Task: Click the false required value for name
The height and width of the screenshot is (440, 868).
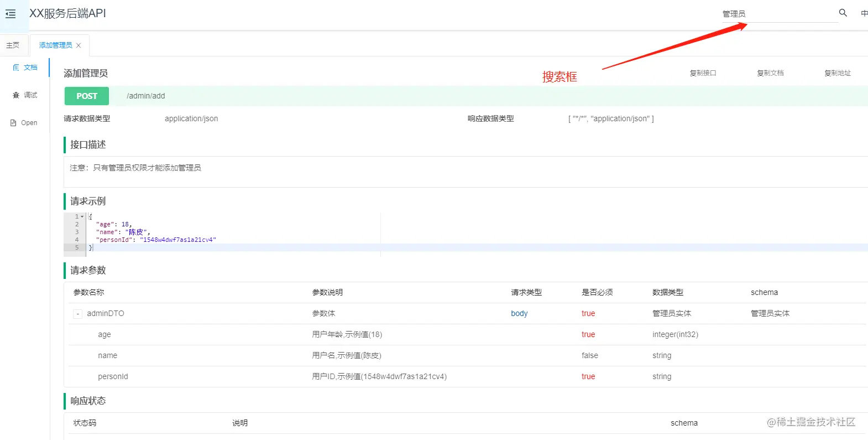Action: (x=590, y=355)
